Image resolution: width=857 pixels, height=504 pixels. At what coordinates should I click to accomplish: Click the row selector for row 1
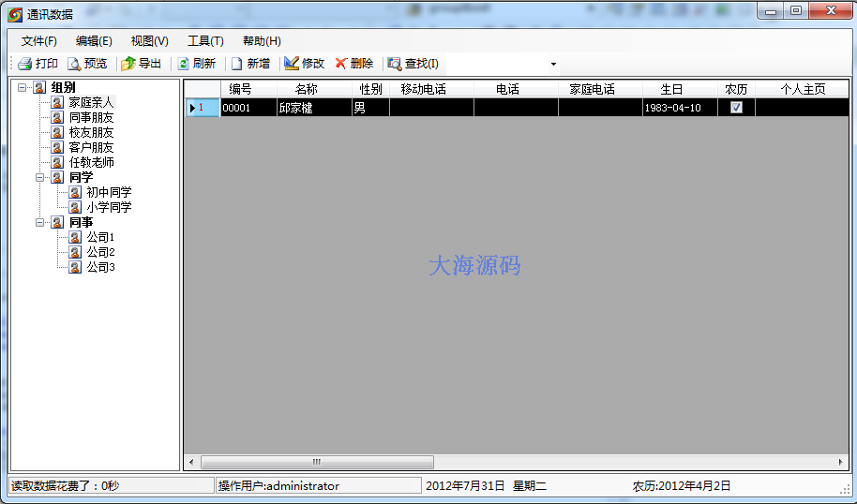(203, 108)
